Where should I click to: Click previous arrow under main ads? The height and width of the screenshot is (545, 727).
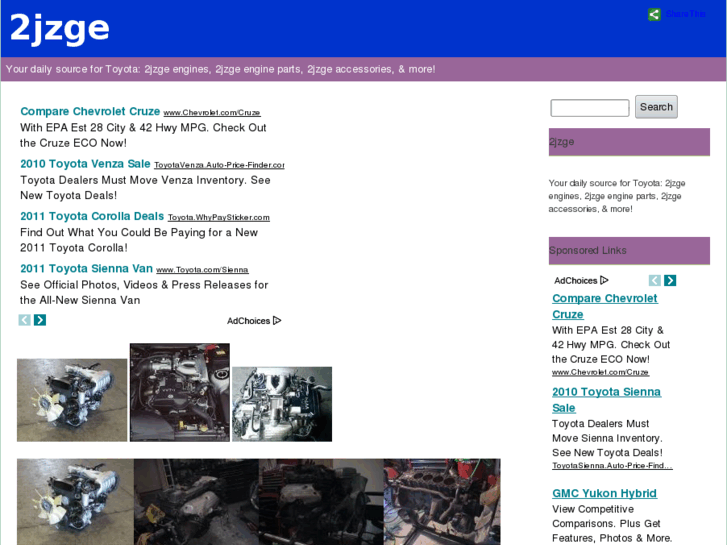25,320
